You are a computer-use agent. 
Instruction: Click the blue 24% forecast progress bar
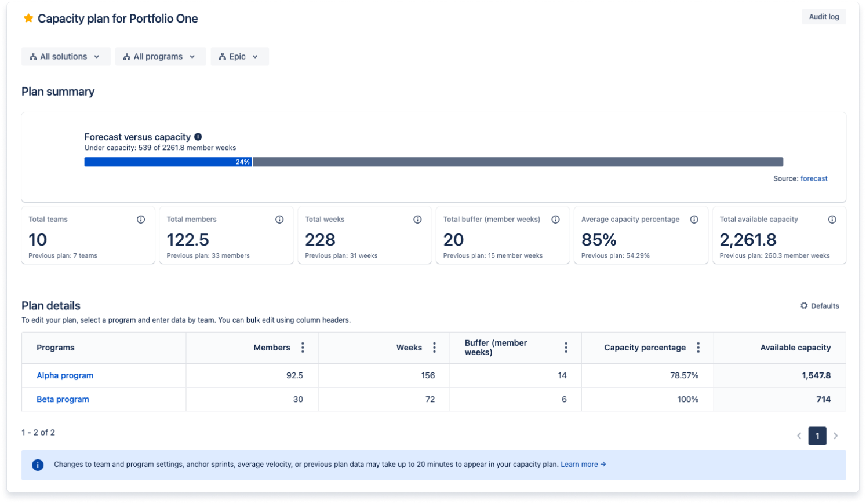pyautogui.click(x=168, y=162)
